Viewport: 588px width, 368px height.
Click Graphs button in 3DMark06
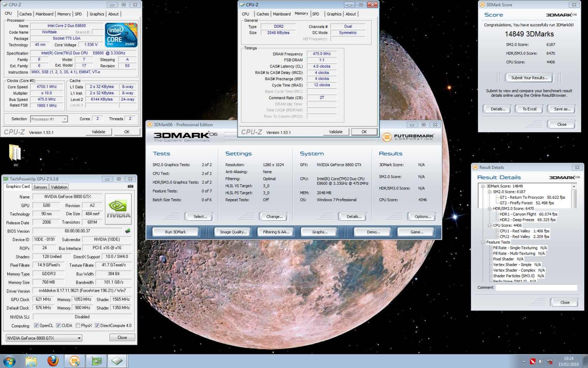pyautogui.click(x=320, y=232)
